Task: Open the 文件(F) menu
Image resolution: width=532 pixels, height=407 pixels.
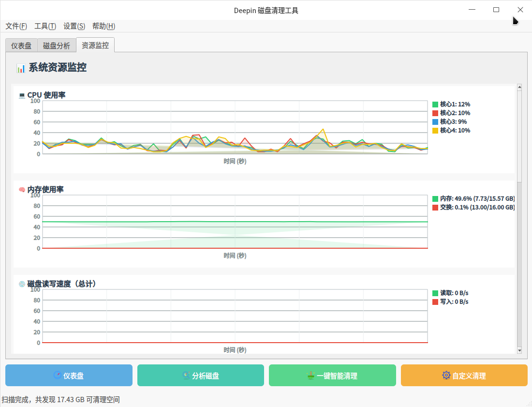Action: click(16, 26)
